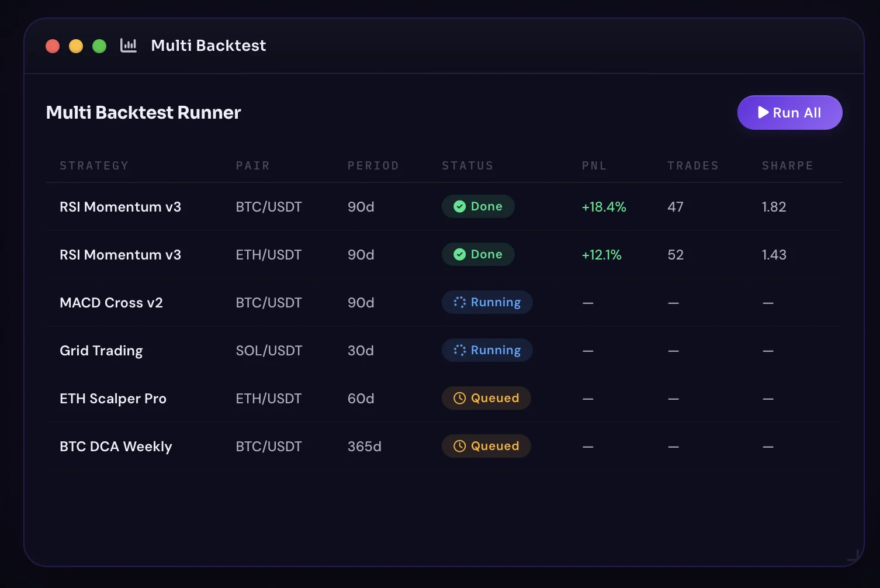
Task: Click the checkmark icon on RSI Momentum BTC/USDT Done badge
Action: coord(460,206)
